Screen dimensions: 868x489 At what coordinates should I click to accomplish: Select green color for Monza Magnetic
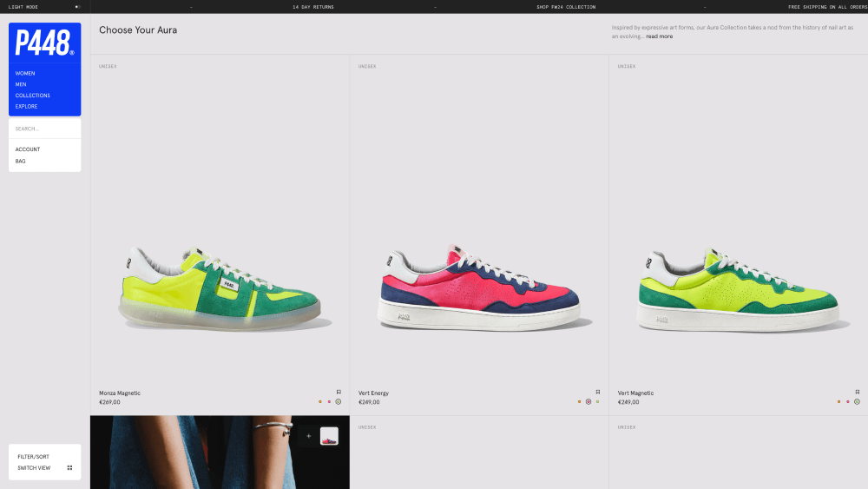tap(339, 401)
